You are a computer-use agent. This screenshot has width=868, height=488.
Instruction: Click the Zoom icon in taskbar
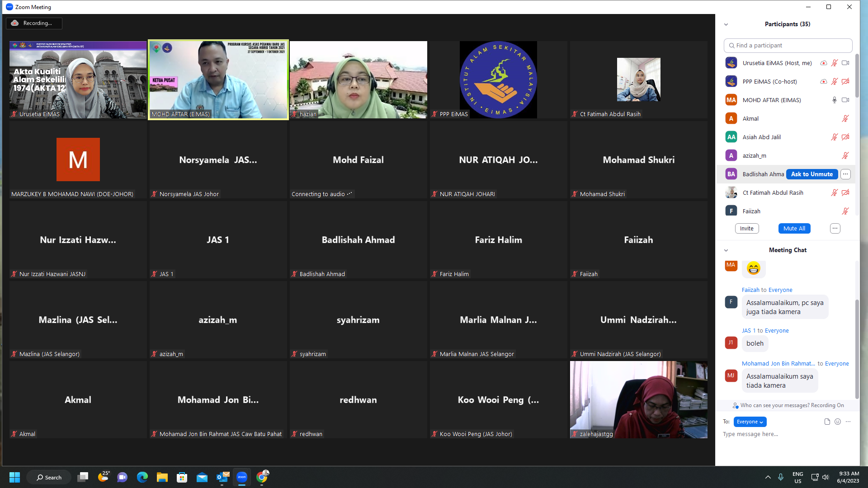point(242,477)
